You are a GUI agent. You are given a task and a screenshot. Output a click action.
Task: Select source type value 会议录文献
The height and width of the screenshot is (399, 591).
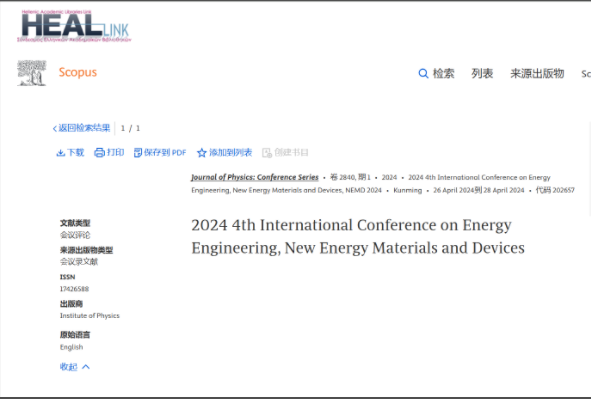pos(79,261)
